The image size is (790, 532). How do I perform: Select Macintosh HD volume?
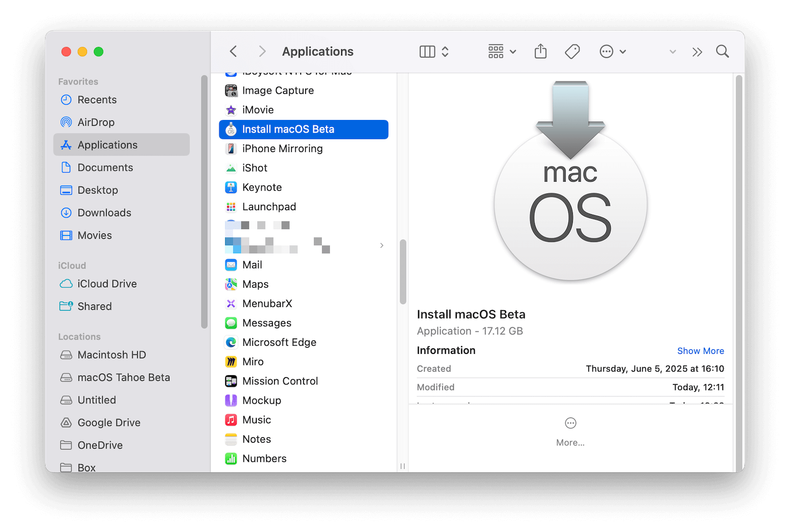(x=121, y=355)
